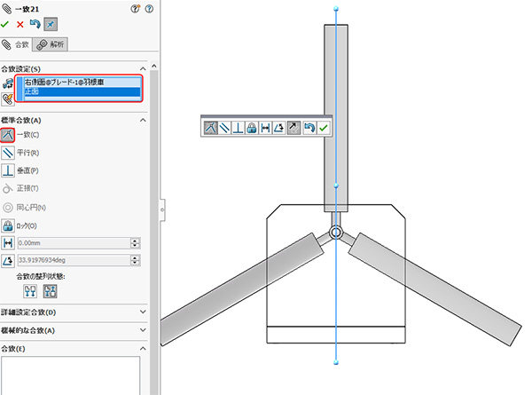Click the distance value field showing 0.00mm
The image size is (532, 395).
(72, 243)
